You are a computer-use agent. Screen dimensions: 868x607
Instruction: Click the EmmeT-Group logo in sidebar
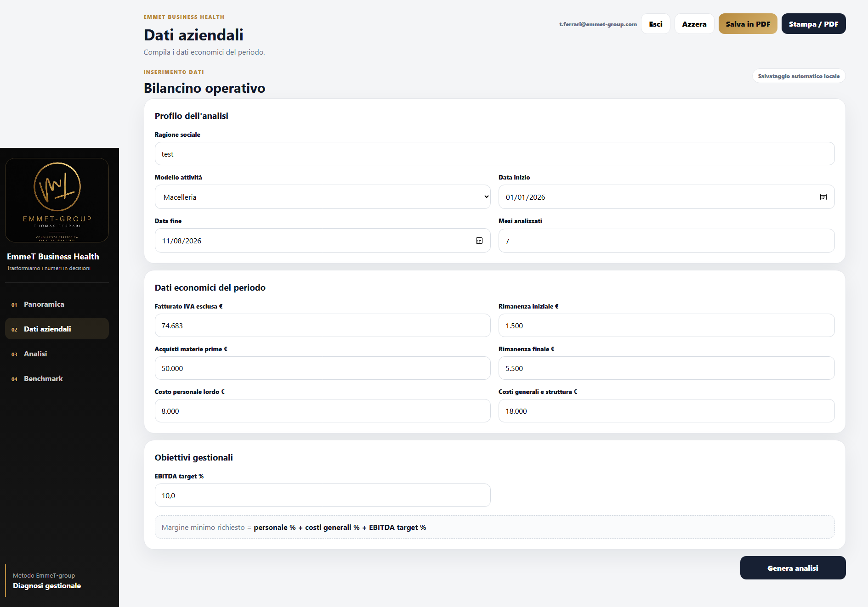point(57,200)
